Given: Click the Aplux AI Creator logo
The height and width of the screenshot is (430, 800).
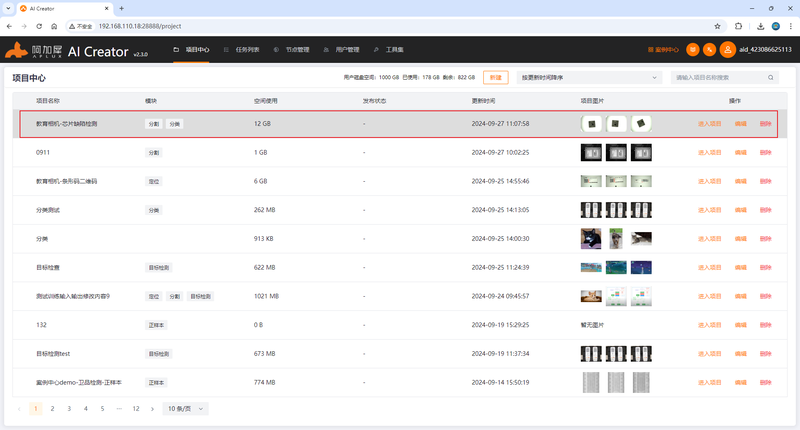Looking at the screenshot, I should pos(77,50).
